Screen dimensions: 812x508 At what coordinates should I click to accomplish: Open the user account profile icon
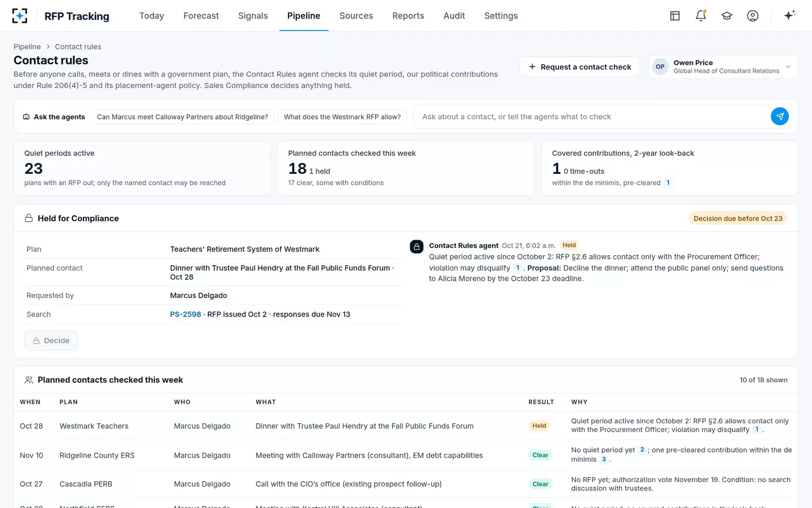click(x=753, y=16)
